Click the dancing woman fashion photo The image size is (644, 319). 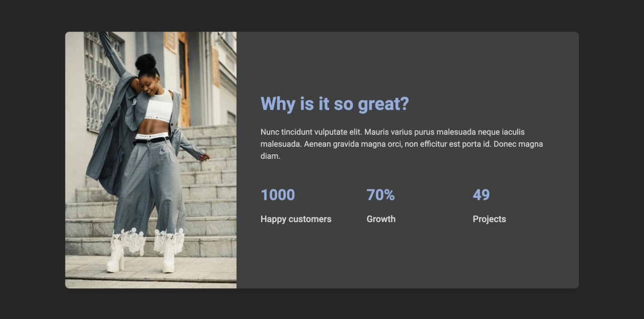(x=151, y=160)
